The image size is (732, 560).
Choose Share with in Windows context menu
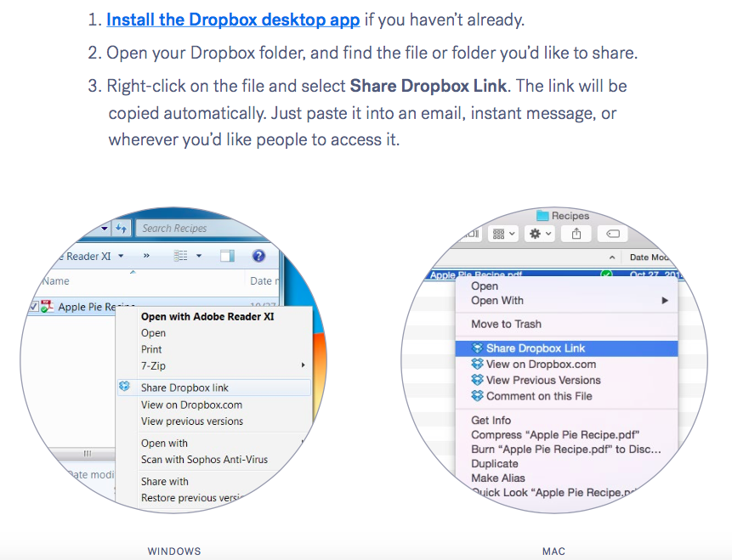click(x=165, y=482)
